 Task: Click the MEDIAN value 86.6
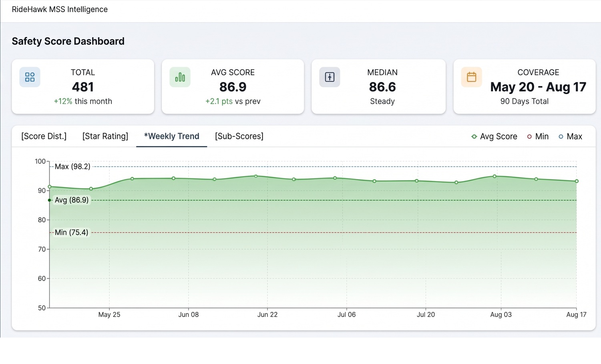[x=382, y=87]
